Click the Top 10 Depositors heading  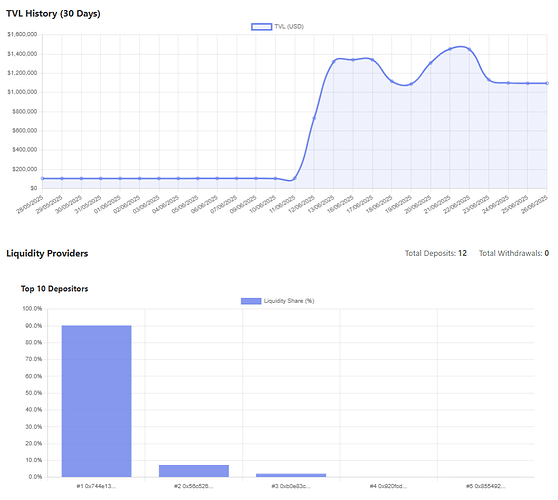pos(54,289)
